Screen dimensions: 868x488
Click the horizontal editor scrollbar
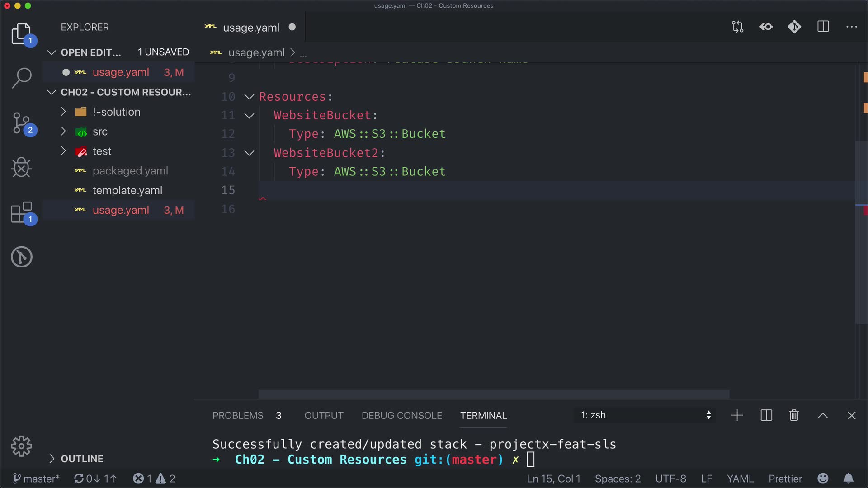tap(494, 394)
